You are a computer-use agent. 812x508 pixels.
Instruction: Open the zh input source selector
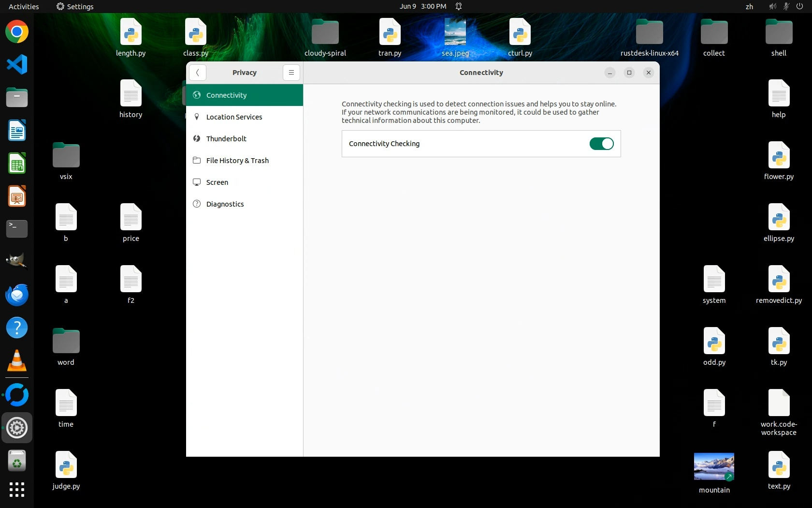pos(749,6)
